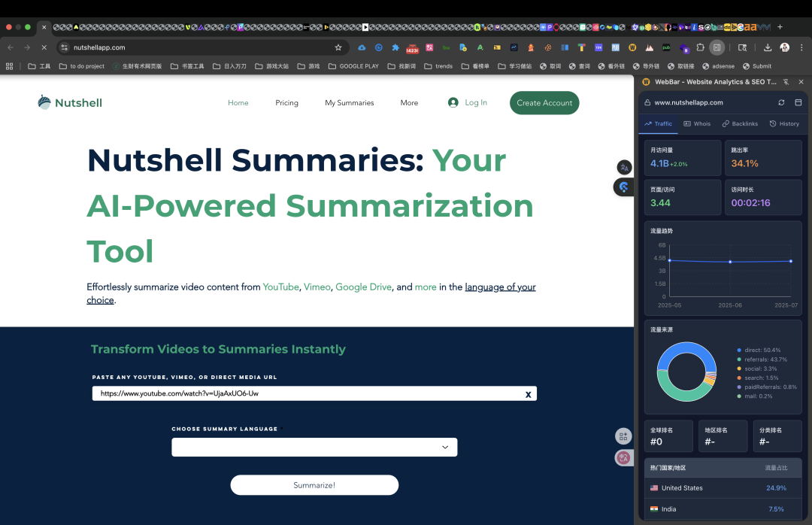Switch to the WebBar Whois tab
Image resolution: width=812 pixels, height=525 pixels.
697,124
